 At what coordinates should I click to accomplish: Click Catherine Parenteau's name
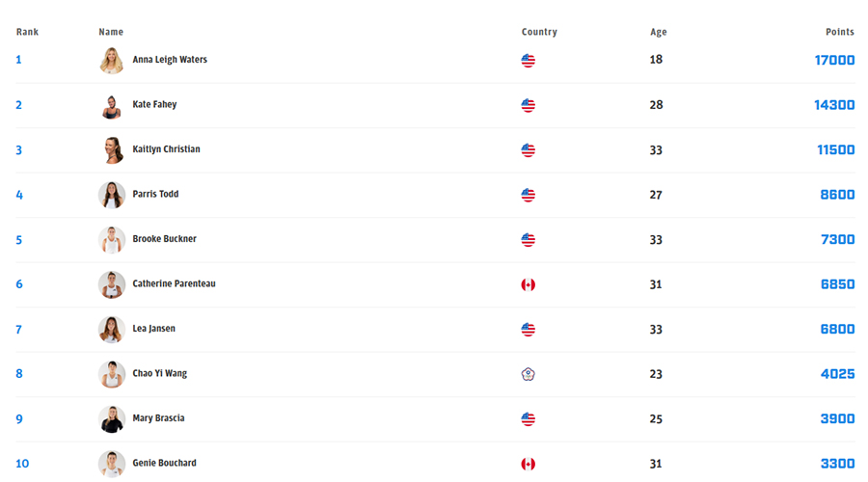click(174, 283)
